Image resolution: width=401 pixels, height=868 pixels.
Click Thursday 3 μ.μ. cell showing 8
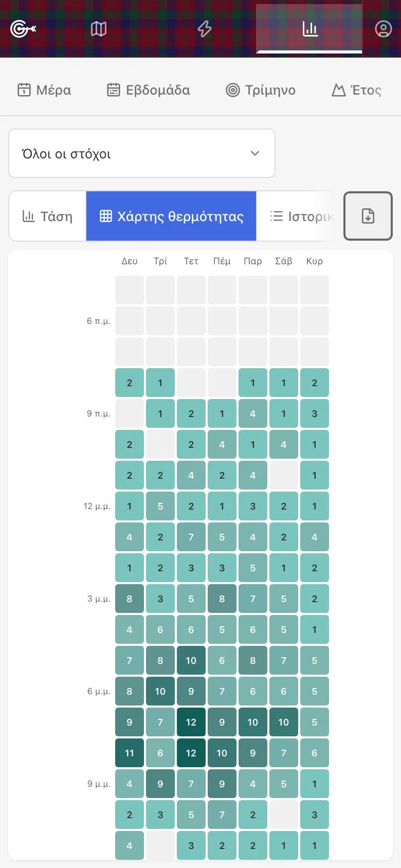point(222,599)
